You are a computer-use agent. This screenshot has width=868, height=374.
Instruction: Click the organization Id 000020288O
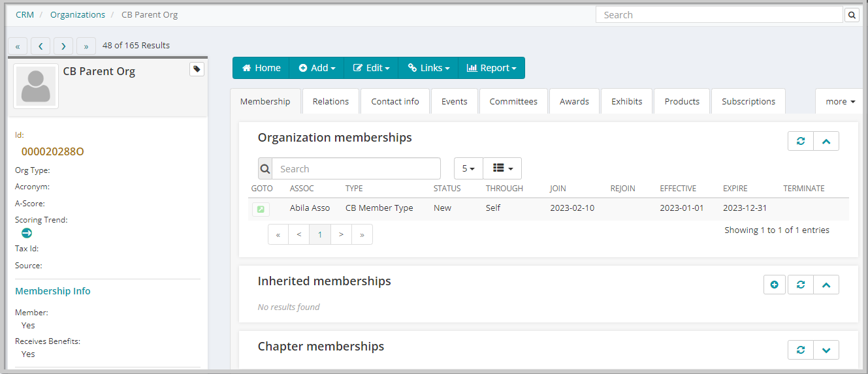pyautogui.click(x=53, y=151)
